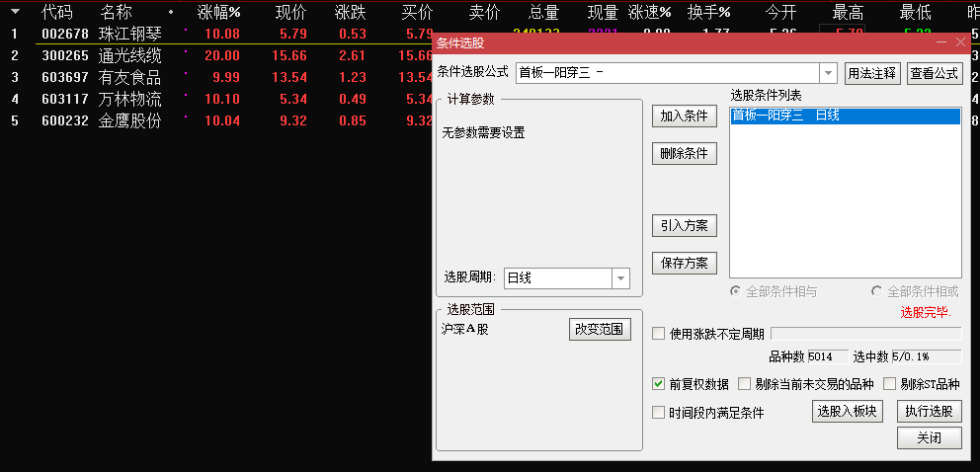Minimize the 条件选股 dialog
Image resolution: width=980 pixels, height=472 pixels.
pyautogui.click(x=941, y=42)
